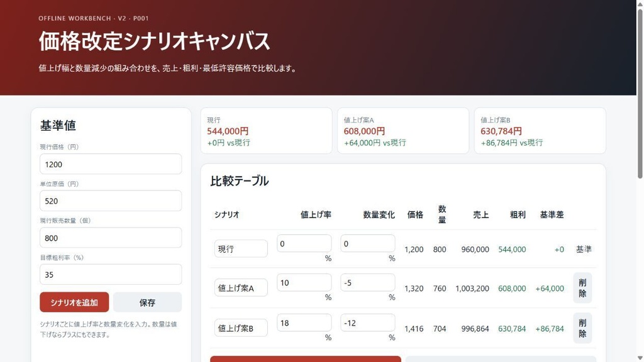Click the 760 quantity cell
The height and width of the screenshot is (362, 644).
[440, 288]
